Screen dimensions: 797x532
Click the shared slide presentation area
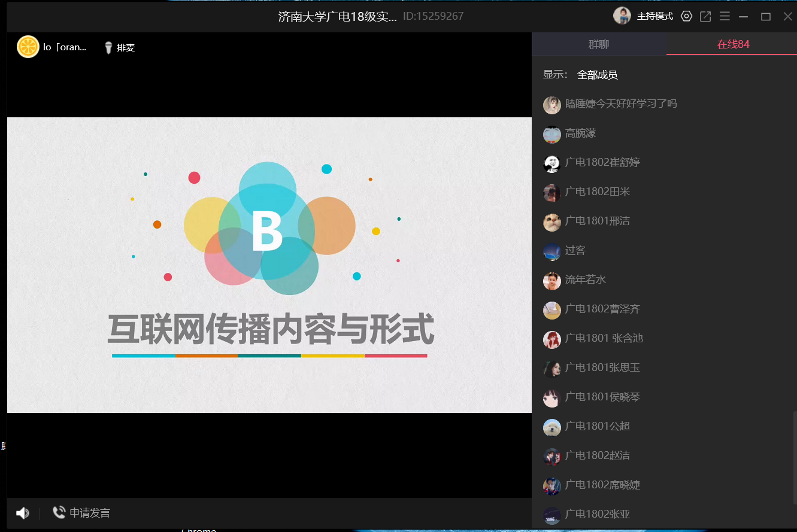pos(269,265)
